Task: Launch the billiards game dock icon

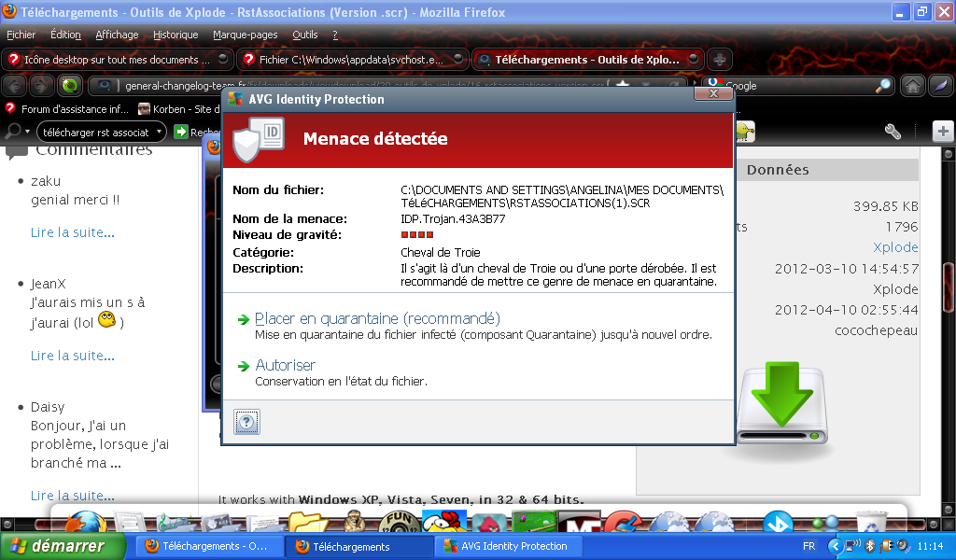Action: 534,523
